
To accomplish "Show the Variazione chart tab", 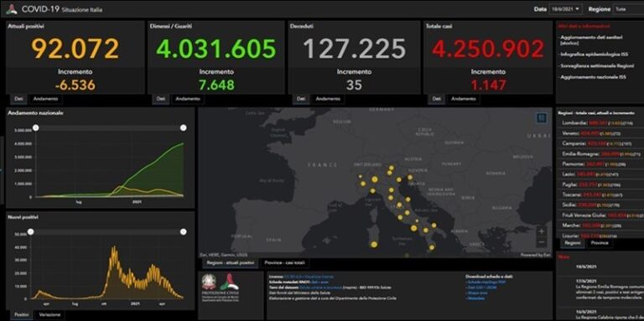I will pos(49,315).
